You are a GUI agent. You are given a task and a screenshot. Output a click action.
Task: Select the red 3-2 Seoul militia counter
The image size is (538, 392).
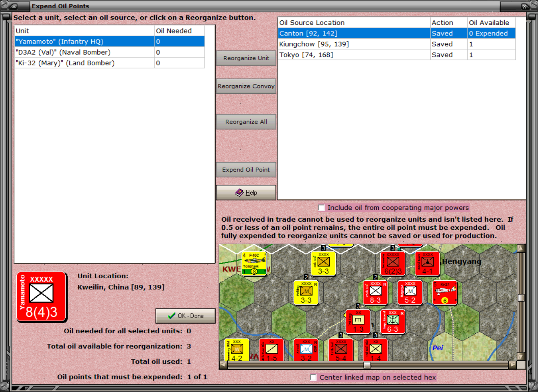(x=306, y=350)
